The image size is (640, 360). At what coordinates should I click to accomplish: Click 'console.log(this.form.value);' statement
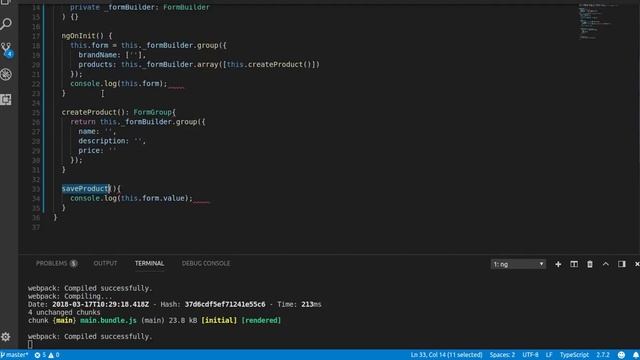(x=131, y=198)
